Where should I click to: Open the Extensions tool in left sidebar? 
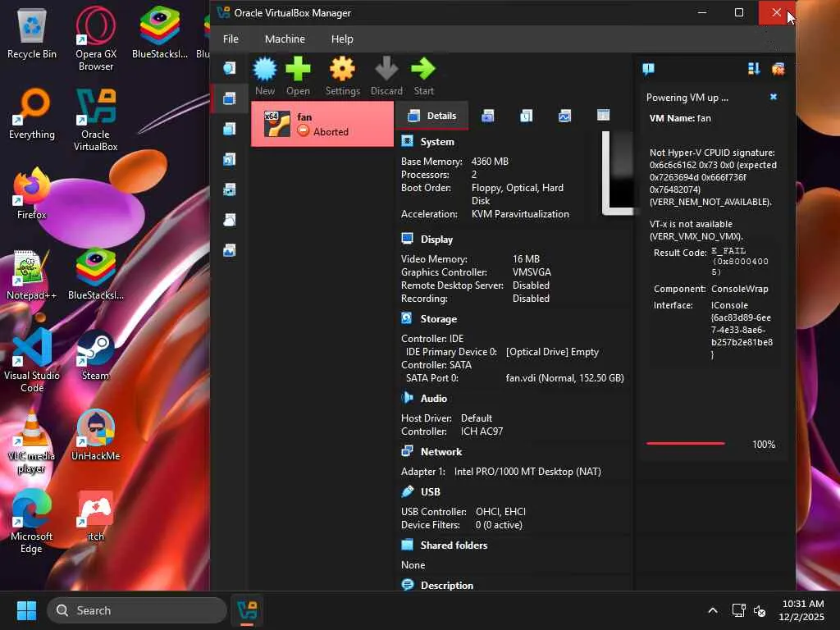click(x=230, y=129)
